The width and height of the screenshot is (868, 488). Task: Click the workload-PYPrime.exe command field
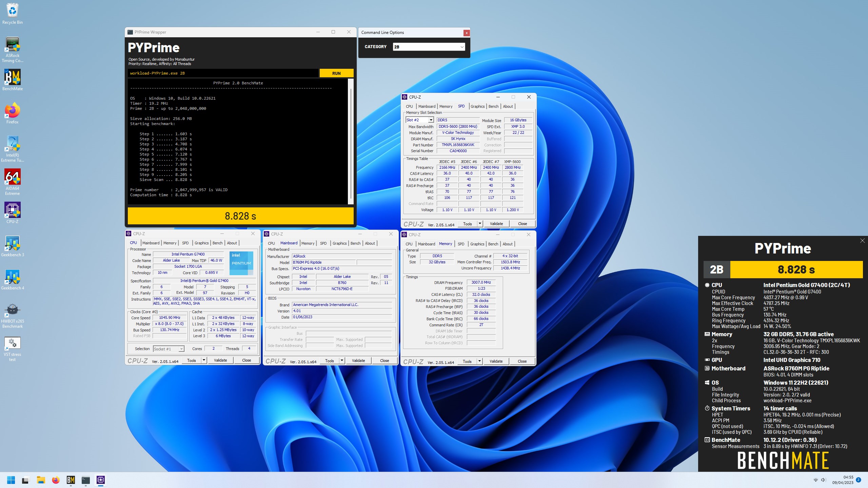(x=223, y=73)
